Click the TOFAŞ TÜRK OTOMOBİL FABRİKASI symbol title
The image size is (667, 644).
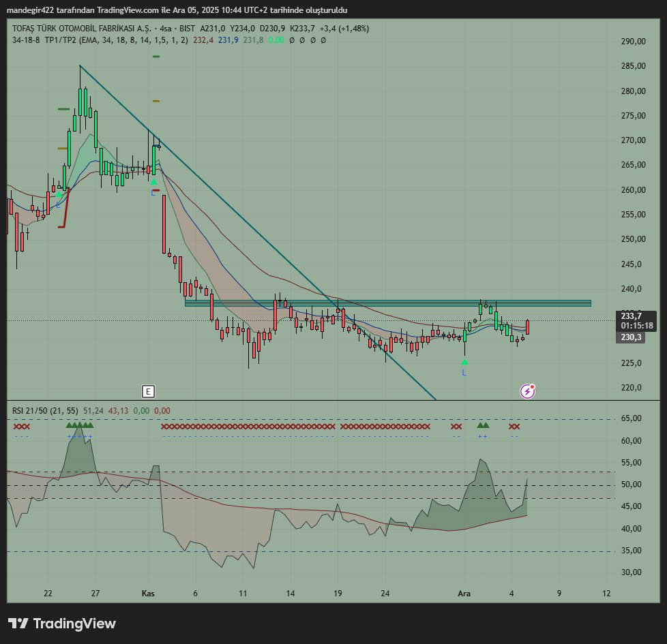[x=82, y=29]
